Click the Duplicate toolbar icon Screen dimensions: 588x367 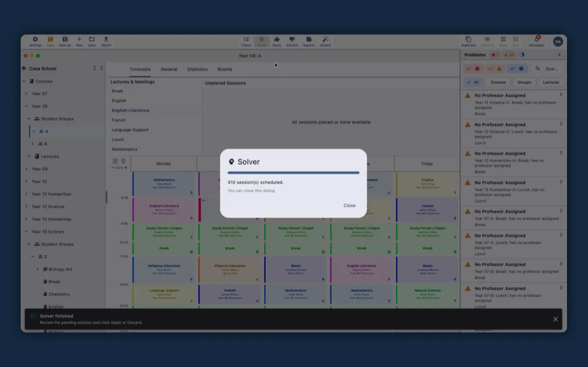pyautogui.click(x=468, y=42)
